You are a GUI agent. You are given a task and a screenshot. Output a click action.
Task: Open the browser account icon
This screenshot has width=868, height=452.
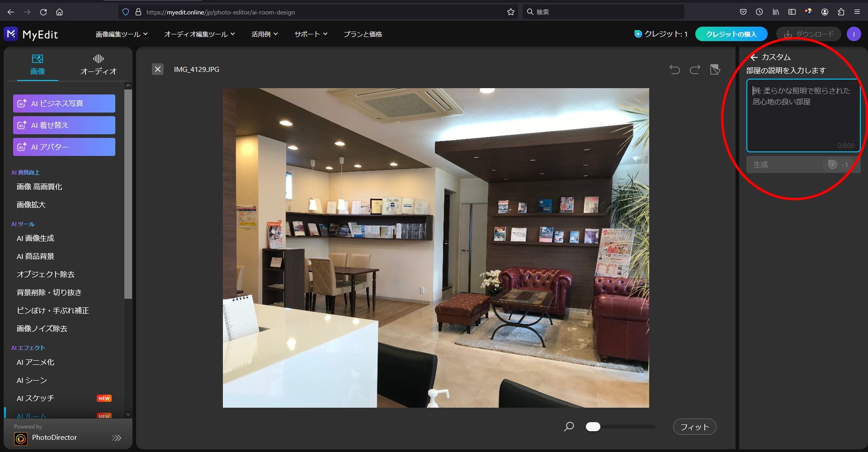coord(825,12)
